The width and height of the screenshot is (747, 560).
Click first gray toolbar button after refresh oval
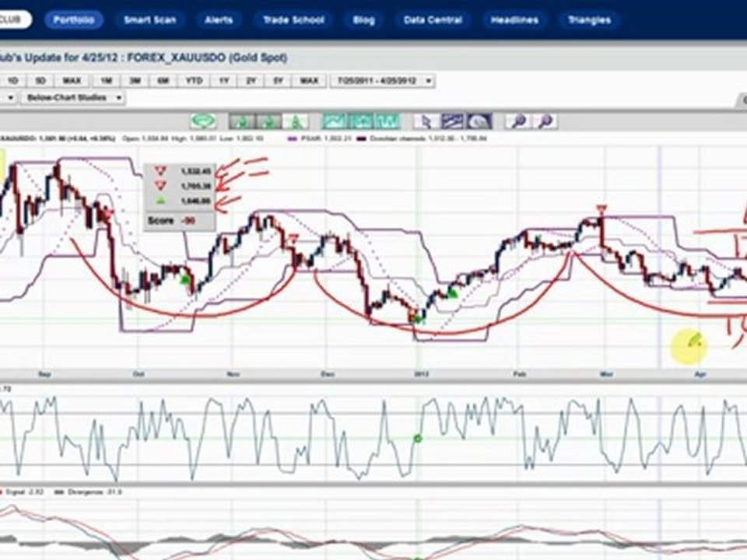click(x=241, y=122)
